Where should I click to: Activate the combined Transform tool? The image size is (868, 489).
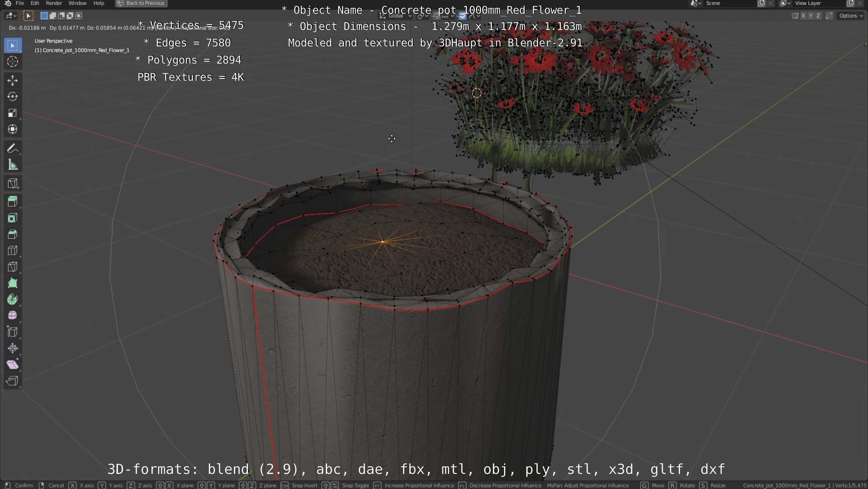click(x=13, y=129)
